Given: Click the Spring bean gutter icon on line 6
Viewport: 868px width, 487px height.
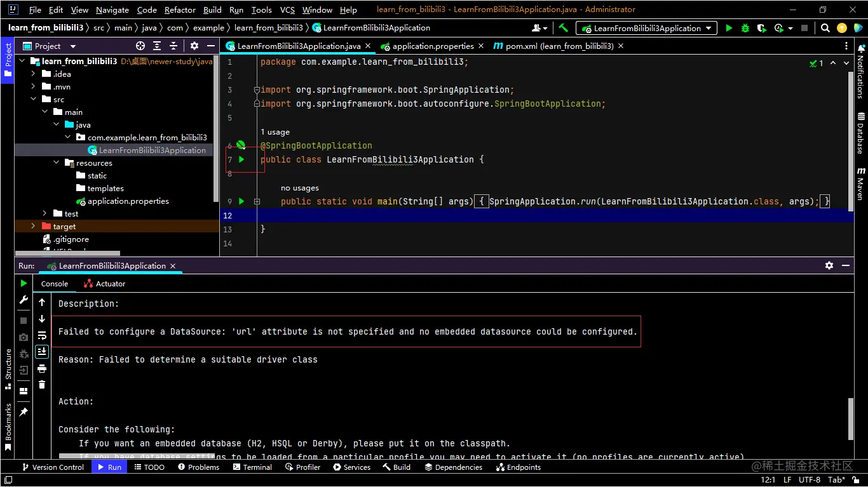Looking at the screenshot, I should 241,145.
